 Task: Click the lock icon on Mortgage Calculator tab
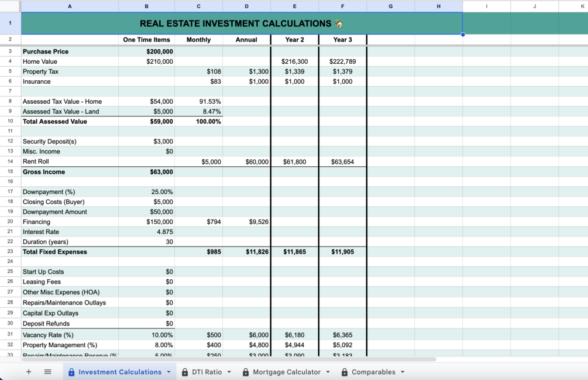point(246,372)
